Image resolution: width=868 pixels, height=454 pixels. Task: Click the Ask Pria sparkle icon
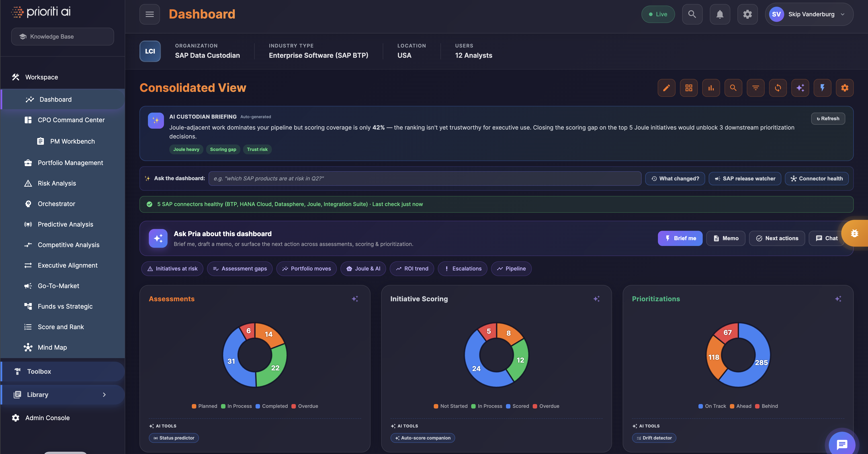tap(158, 238)
